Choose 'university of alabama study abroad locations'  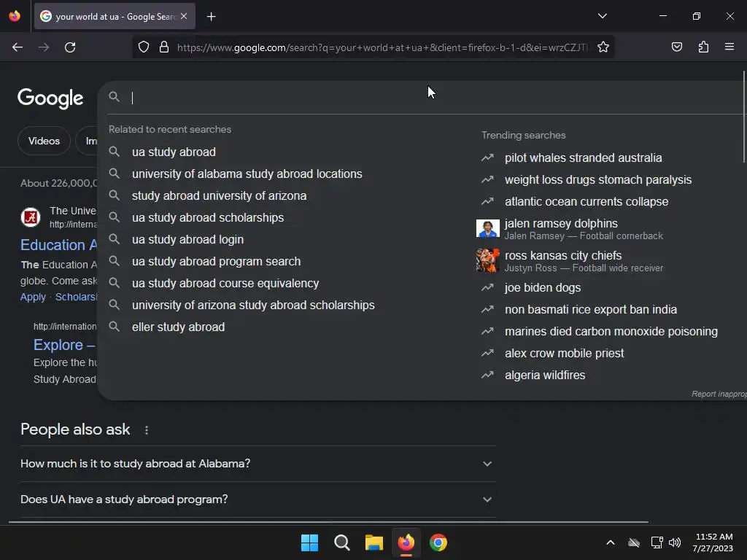247,174
